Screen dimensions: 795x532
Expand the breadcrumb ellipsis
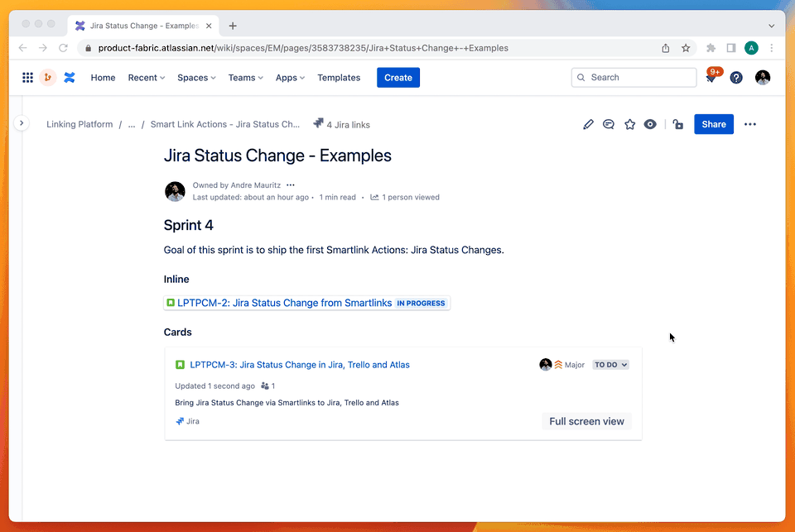point(132,124)
